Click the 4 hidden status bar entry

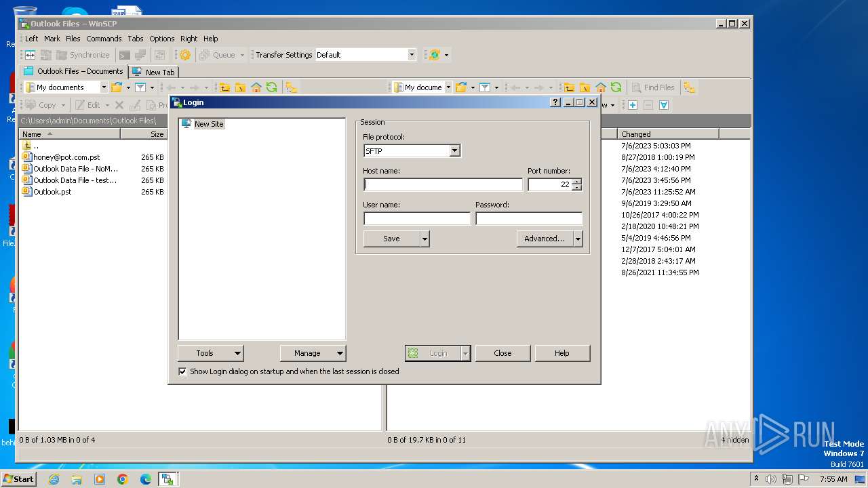735,440
